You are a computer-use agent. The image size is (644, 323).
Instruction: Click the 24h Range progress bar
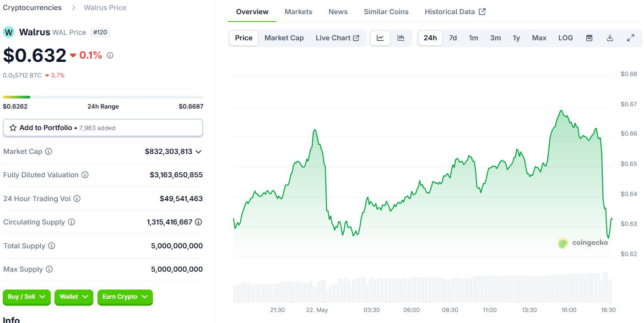click(x=103, y=97)
